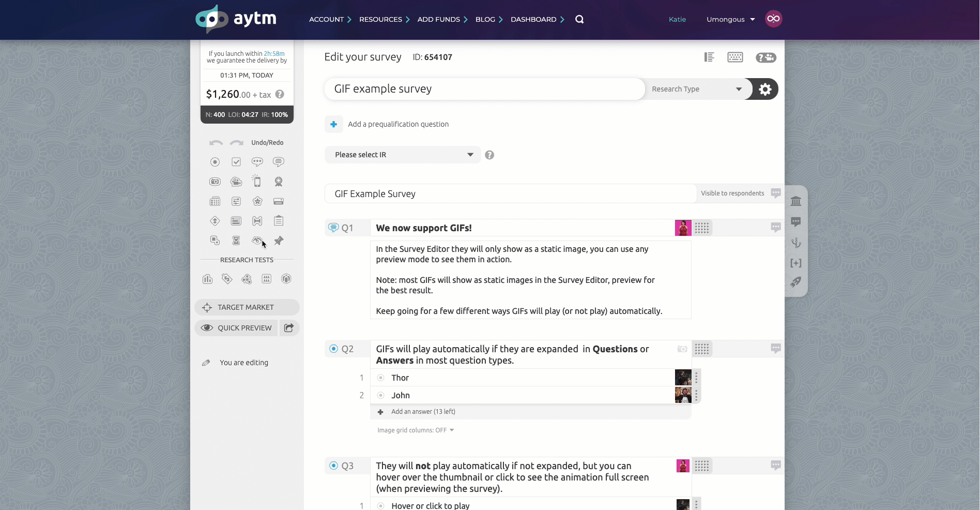Open survey settings gear button

(765, 89)
